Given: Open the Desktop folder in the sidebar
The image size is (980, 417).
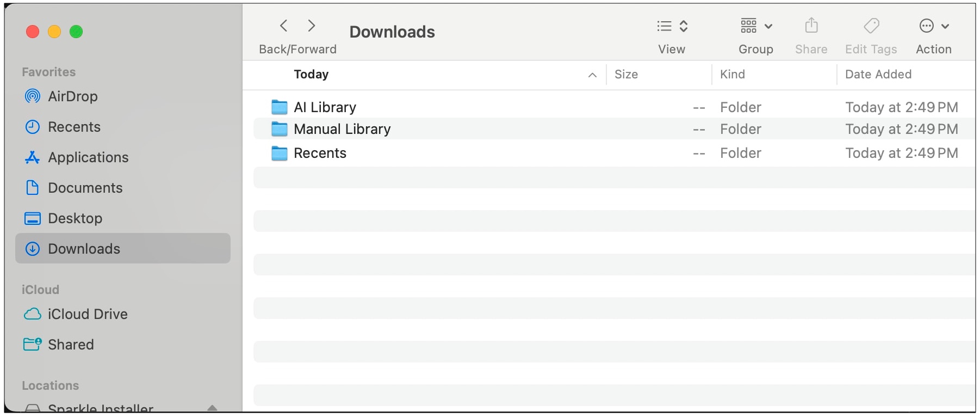Looking at the screenshot, I should [x=75, y=218].
